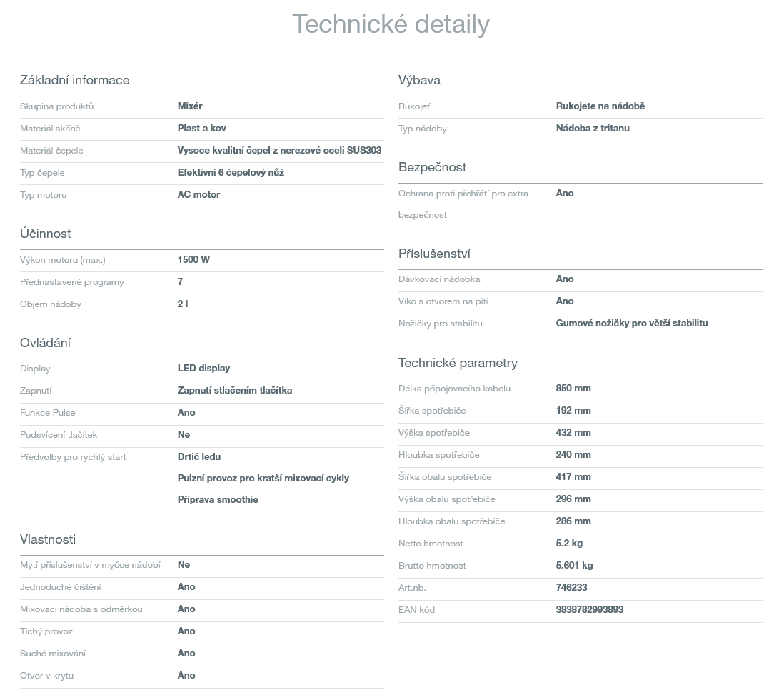Select the "Efektivní 6 čepelový nůž" value
This screenshot has height=700, width=774.
[231, 173]
